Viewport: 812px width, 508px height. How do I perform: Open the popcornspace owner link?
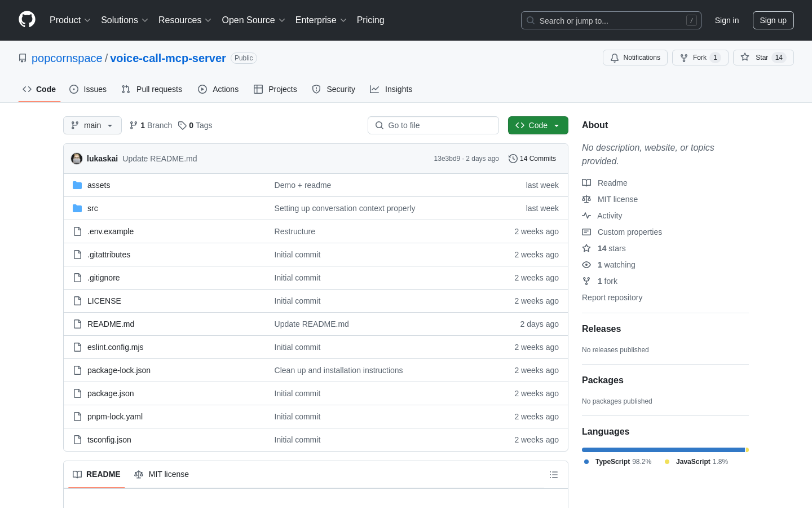(67, 58)
